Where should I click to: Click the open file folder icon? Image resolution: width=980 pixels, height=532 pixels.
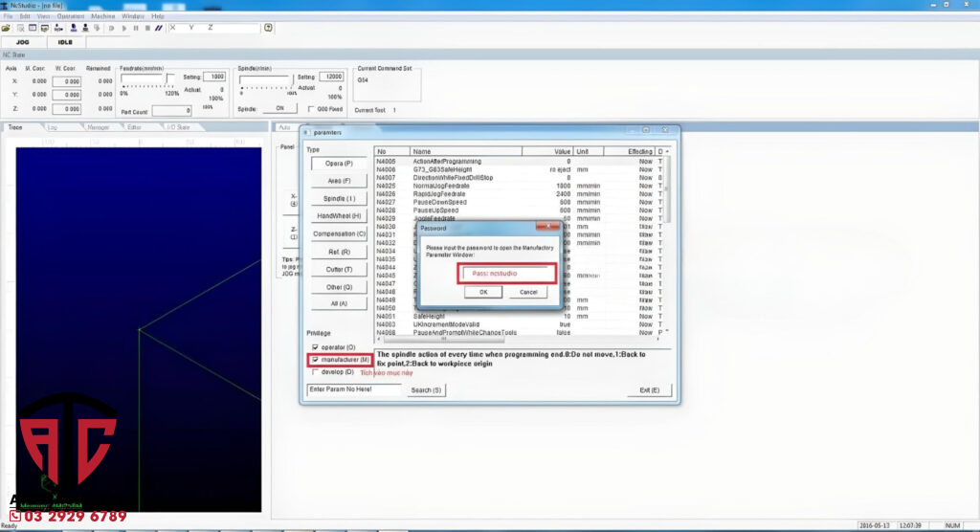[x=7, y=28]
